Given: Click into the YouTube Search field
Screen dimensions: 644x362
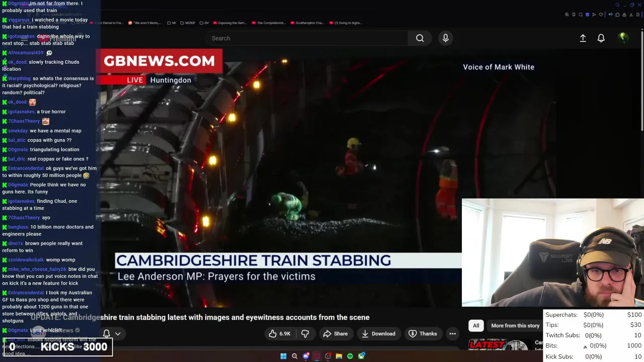Looking at the screenshot, I should (x=307, y=38).
